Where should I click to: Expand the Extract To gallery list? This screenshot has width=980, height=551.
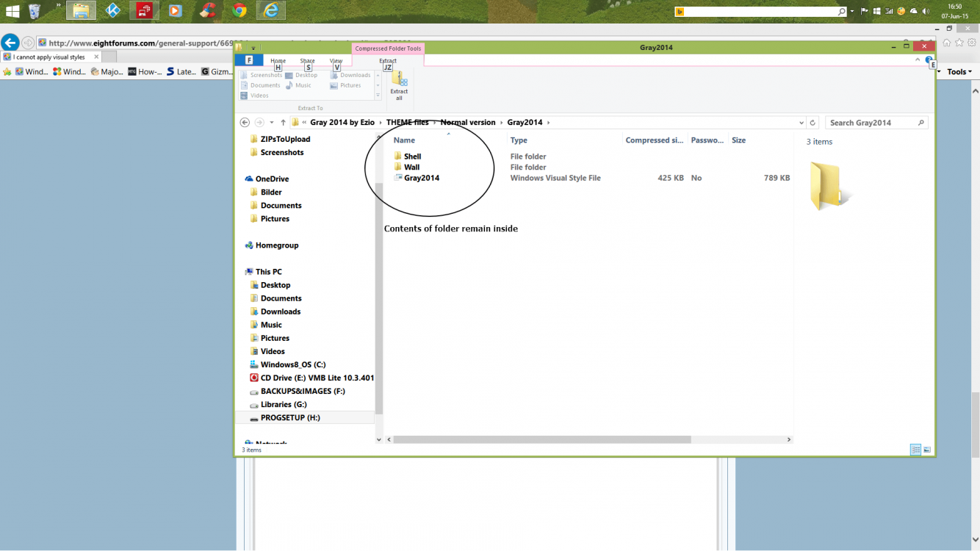[378, 96]
